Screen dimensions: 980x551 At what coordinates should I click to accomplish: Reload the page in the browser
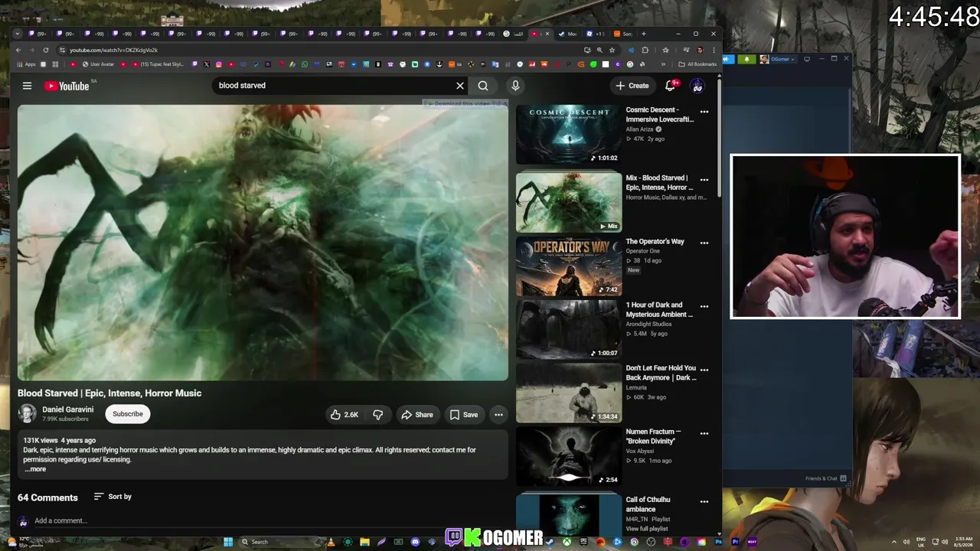(45, 51)
